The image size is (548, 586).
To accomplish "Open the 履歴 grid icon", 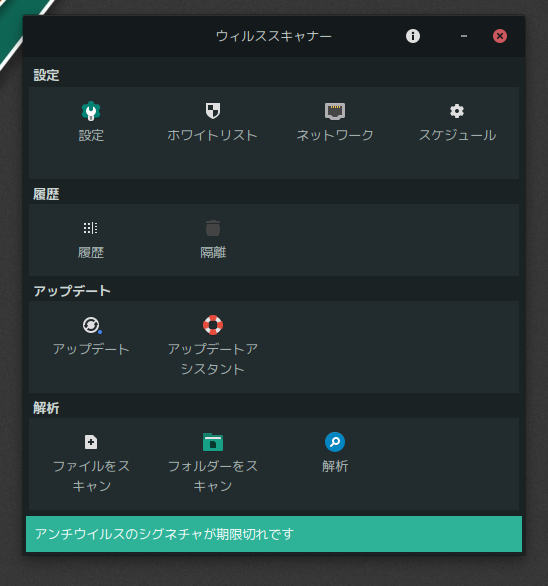I will click(91, 228).
